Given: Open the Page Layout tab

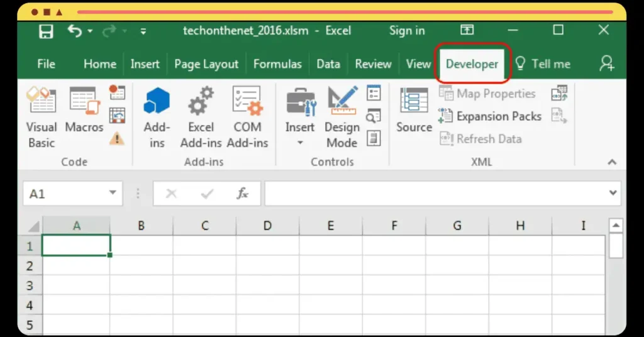Looking at the screenshot, I should 206,64.
